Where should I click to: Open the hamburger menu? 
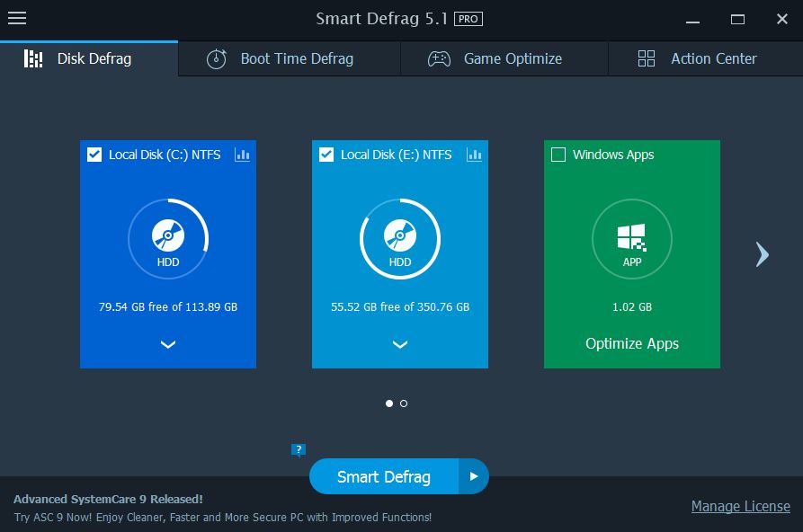point(17,18)
